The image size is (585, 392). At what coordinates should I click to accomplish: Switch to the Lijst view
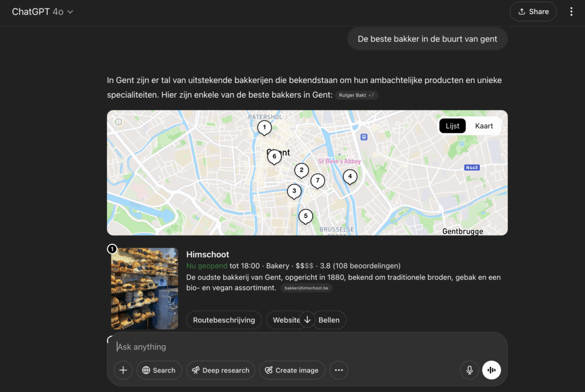pos(452,126)
